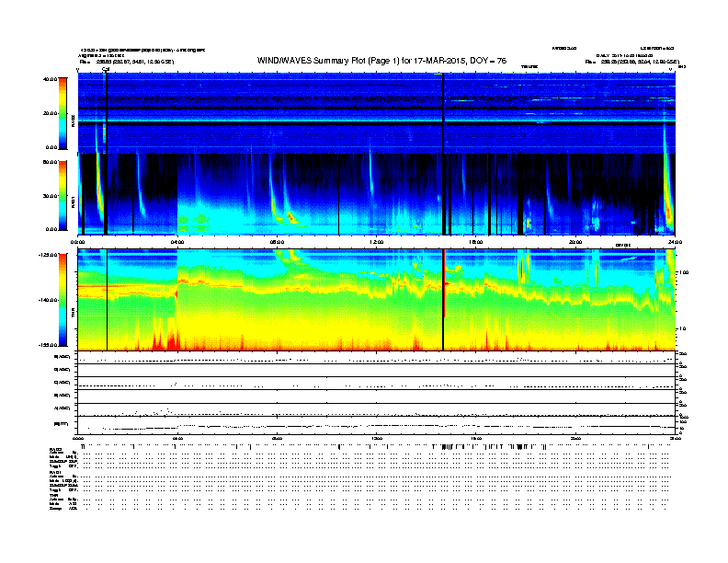Click the Cal marker label above RAD2 panel

click(x=106, y=70)
